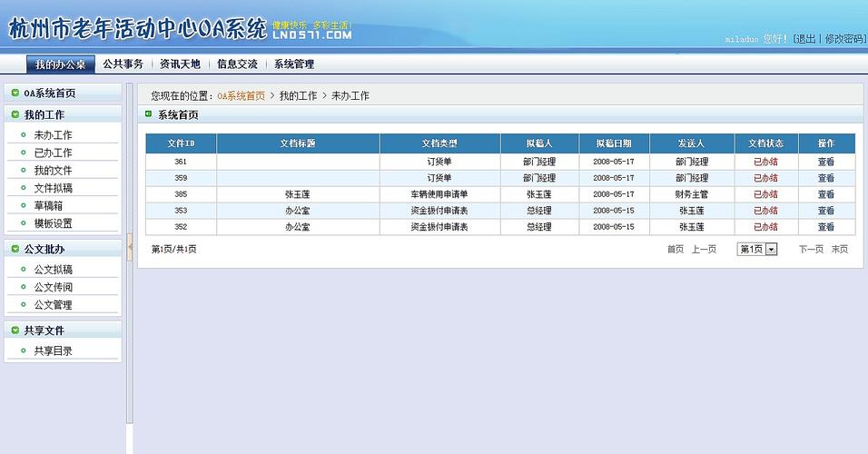The width and height of the screenshot is (868, 454).
Task: Open 已办工作 in the sidebar
Action: click(x=54, y=153)
